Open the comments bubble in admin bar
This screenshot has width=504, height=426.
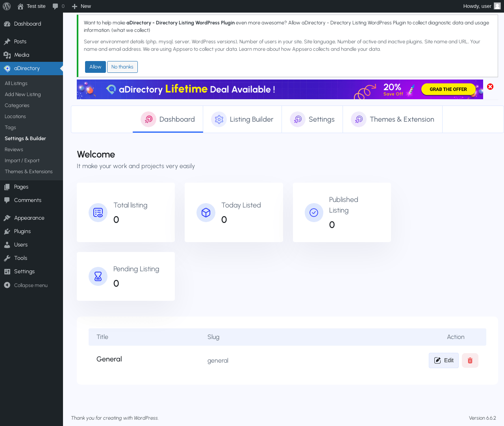[x=56, y=6]
